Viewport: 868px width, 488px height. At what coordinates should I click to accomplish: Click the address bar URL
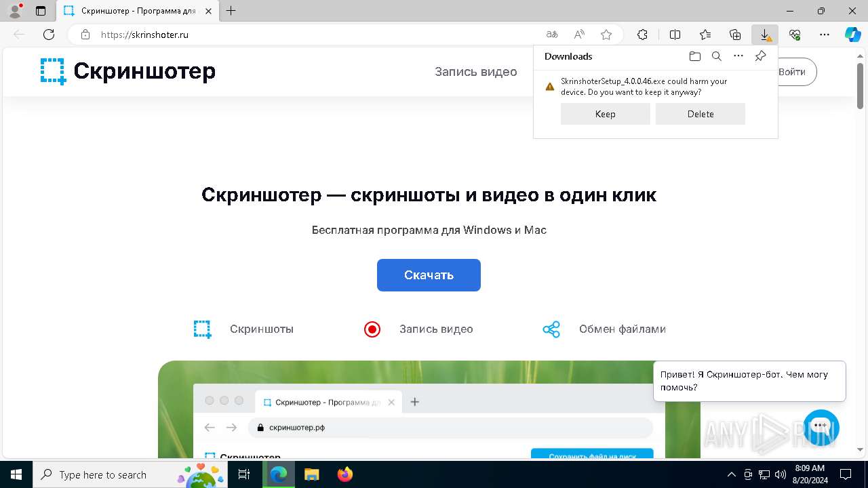(144, 35)
